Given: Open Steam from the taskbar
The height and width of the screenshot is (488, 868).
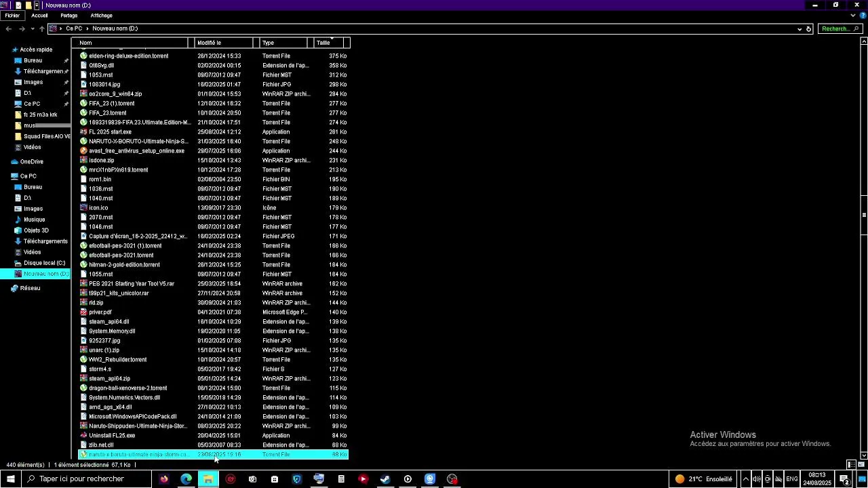Looking at the screenshot, I should click(x=385, y=479).
